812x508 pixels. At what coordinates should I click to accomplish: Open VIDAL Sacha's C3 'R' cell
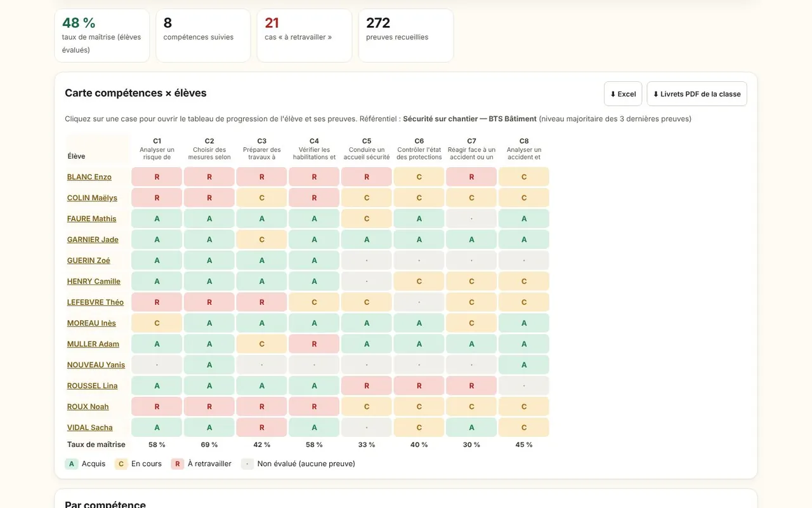coord(262,429)
